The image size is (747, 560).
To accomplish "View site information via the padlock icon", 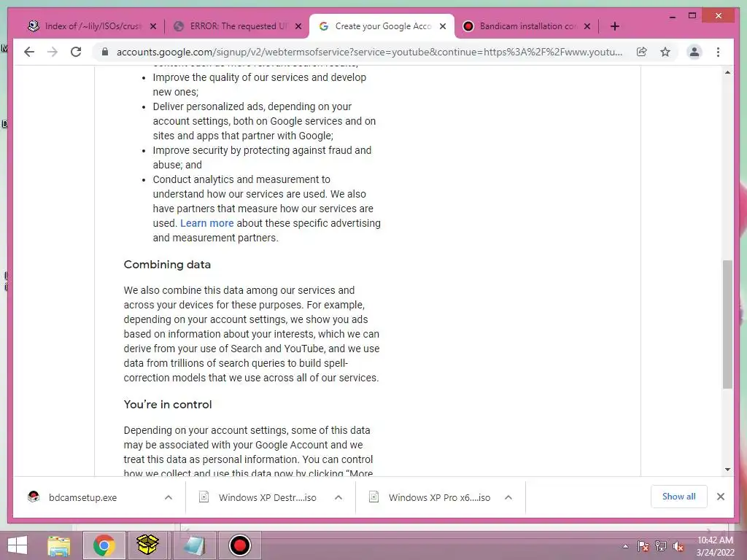I will coord(105,52).
